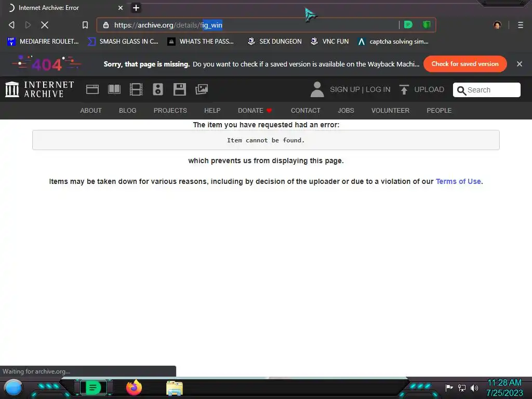Open the BLOG menu item
This screenshot has height=399, width=532.
[x=128, y=111]
